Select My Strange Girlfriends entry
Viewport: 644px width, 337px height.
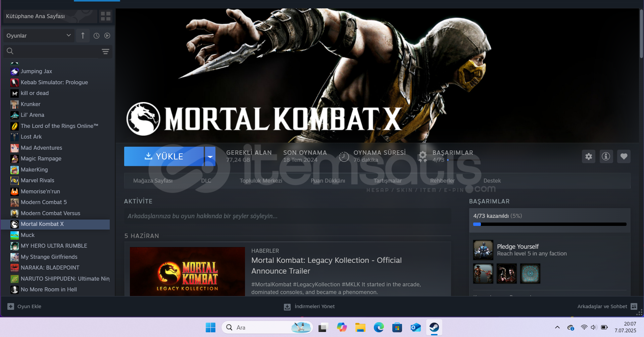pyautogui.click(x=49, y=257)
